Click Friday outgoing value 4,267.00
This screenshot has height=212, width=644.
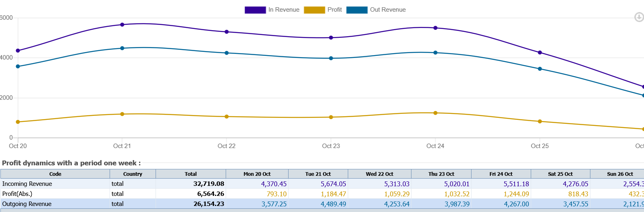pos(516,204)
